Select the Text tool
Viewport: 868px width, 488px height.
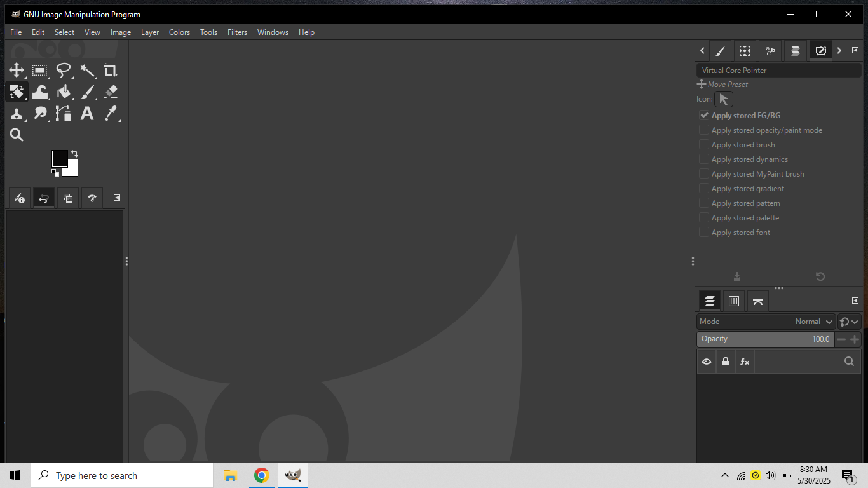[x=87, y=114]
